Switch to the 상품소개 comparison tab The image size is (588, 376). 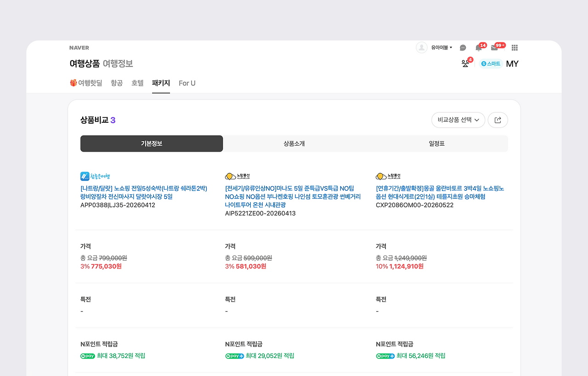(x=294, y=143)
